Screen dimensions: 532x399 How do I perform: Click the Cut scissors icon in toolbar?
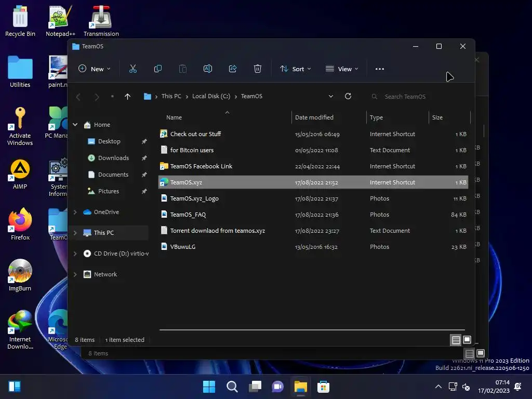pos(132,69)
